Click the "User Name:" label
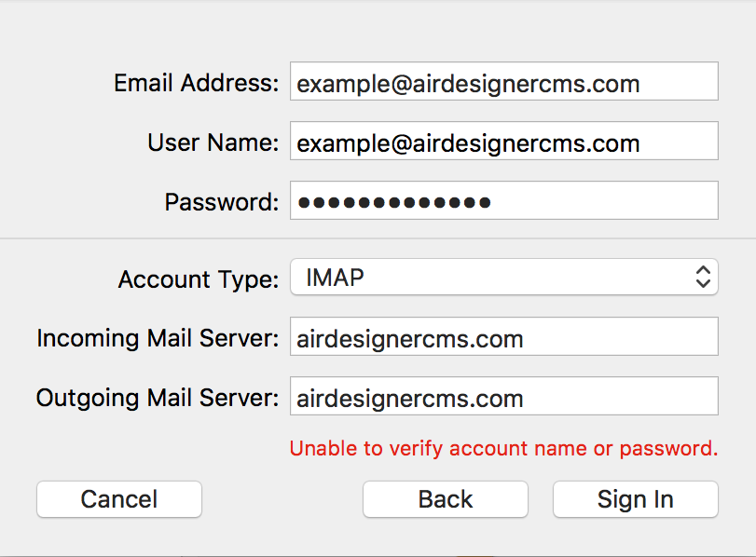756x557 pixels. click(x=213, y=143)
